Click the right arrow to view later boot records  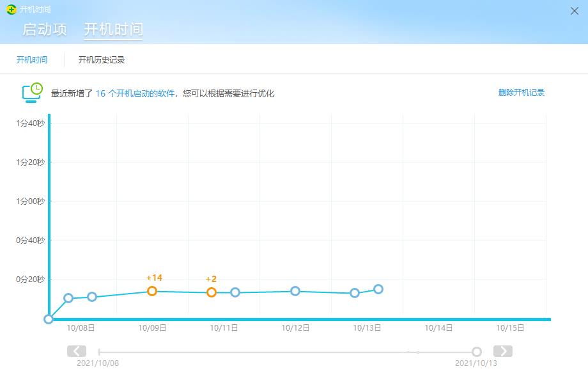click(503, 351)
